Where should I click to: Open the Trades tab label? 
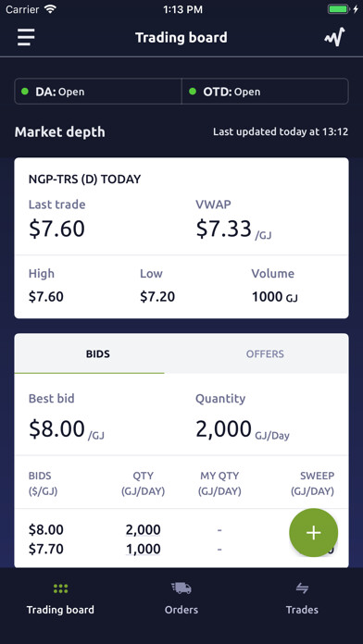pyautogui.click(x=302, y=610)
